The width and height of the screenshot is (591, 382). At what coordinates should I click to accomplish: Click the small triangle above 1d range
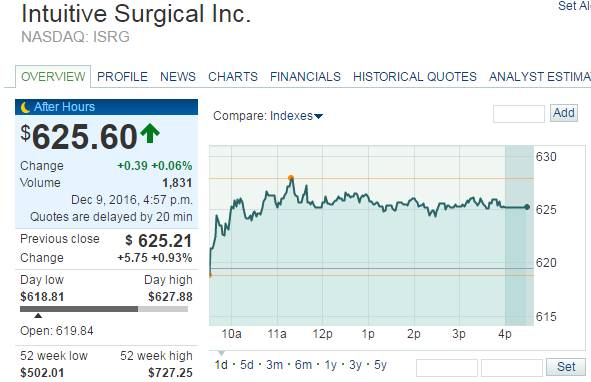pos(222,353)
